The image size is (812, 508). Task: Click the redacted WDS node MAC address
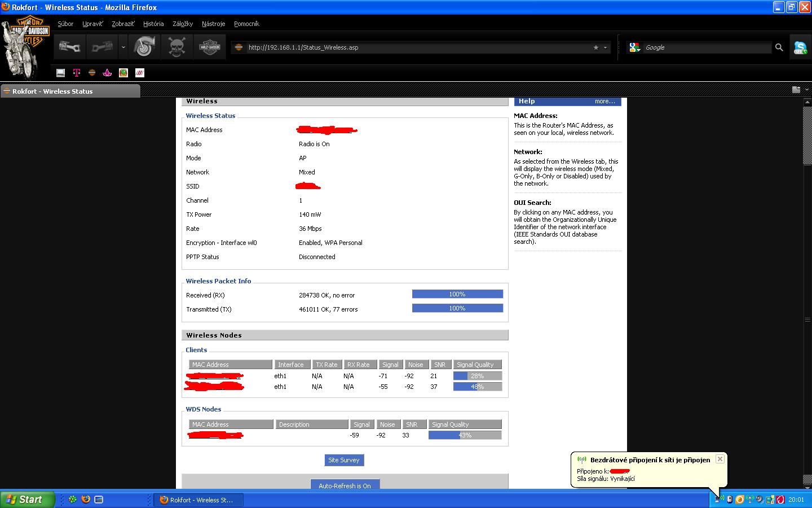coord(215,435)
